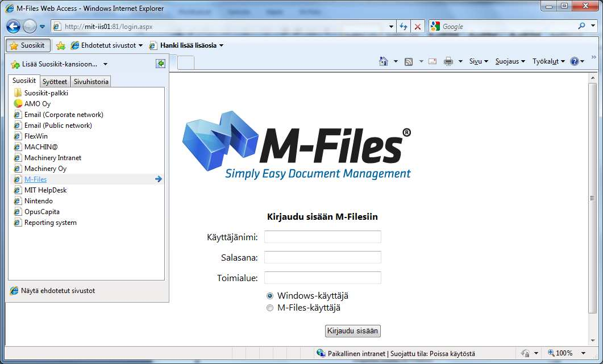Image resolution: width=603 pixels, height=364 pixels.
Task: Click the RSS feeds icon
Action: (409, 61)
